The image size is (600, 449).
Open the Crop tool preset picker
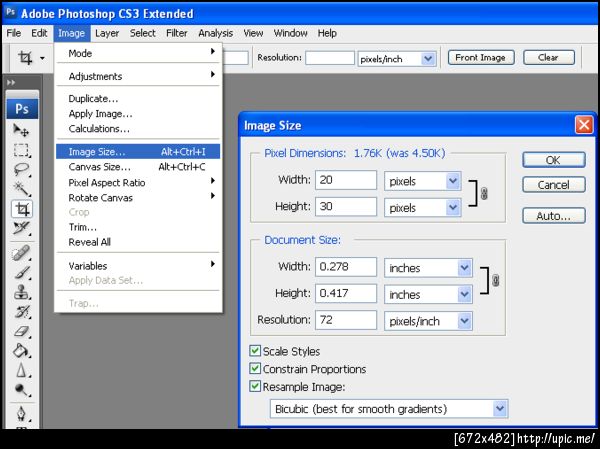pyautogui.click(x=42, y=58)
